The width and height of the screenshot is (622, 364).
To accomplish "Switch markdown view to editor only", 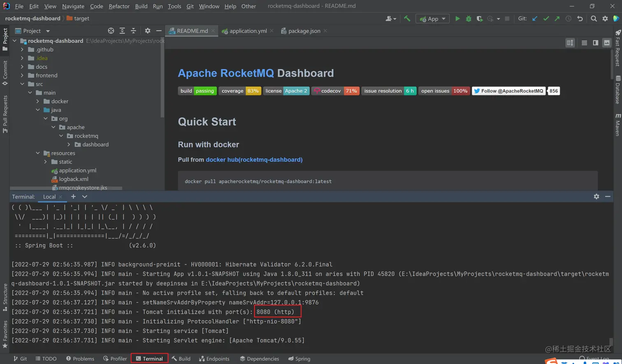I will 584,43.
